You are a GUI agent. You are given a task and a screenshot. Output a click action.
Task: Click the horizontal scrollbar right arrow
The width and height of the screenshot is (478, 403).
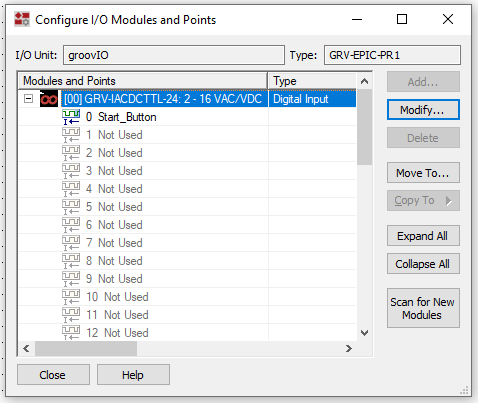click(349, 349)
